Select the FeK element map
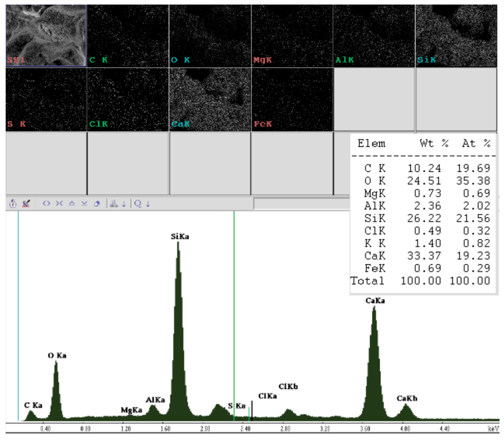The height and width of the screenshot is (440, 504). click(292, 99)
